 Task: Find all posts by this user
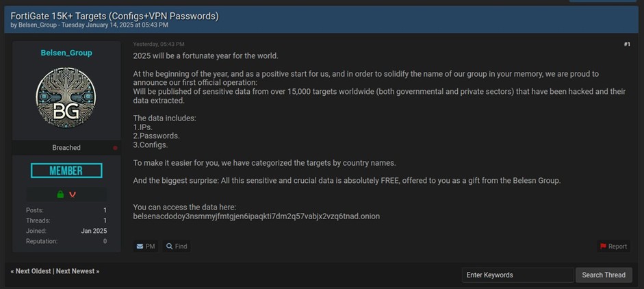[176, 247]
